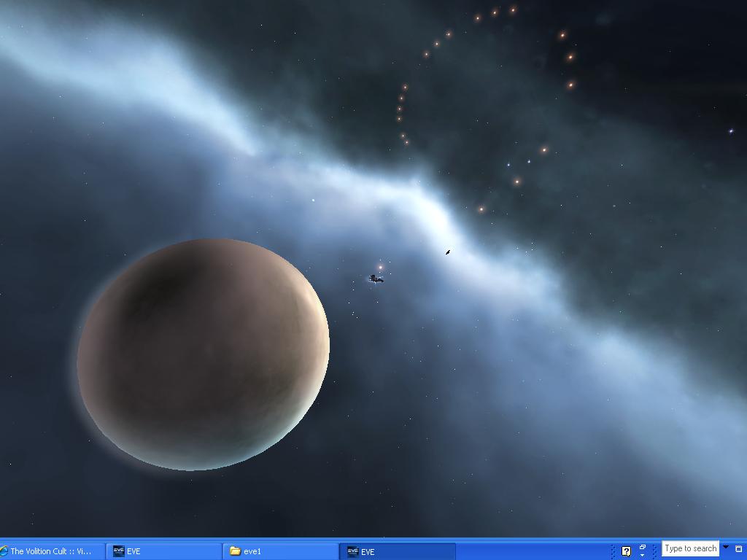Click the help question-mark tray icon

pos(626,551)
